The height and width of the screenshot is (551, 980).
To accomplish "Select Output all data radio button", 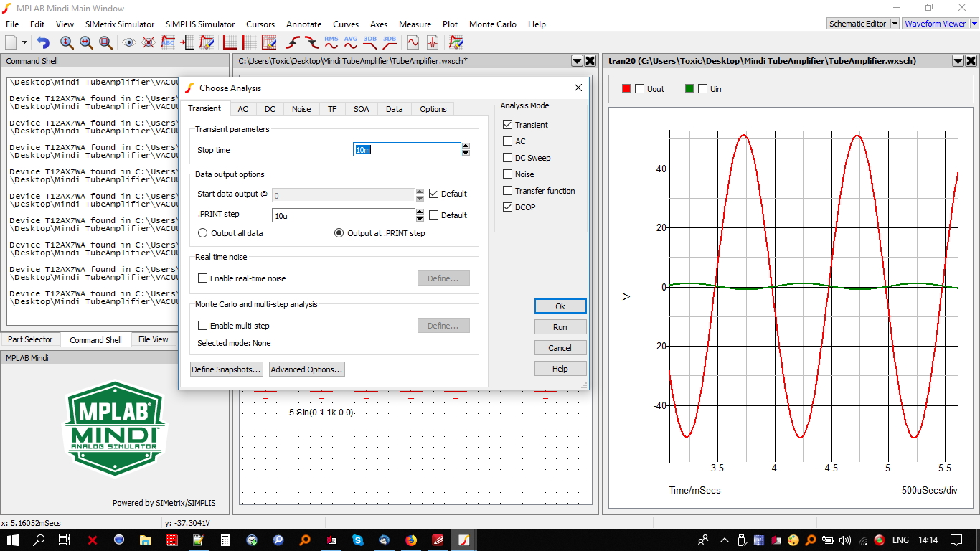I will [x=202, y=233].
